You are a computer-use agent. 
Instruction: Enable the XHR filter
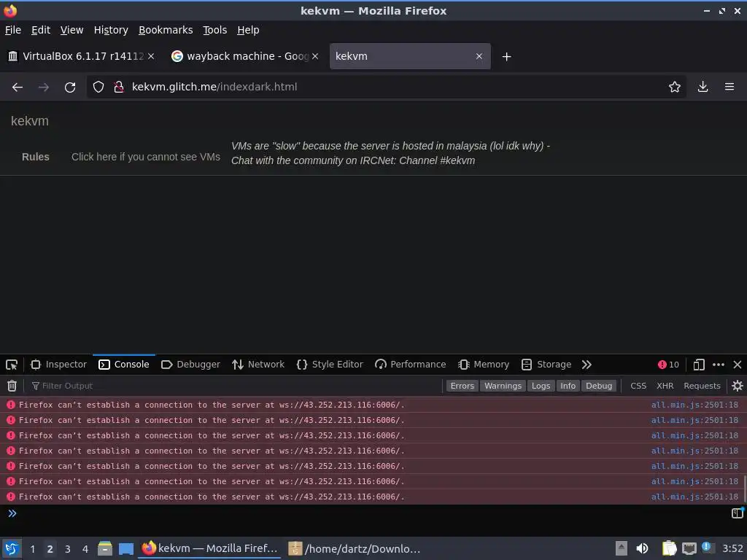[665, 386]
